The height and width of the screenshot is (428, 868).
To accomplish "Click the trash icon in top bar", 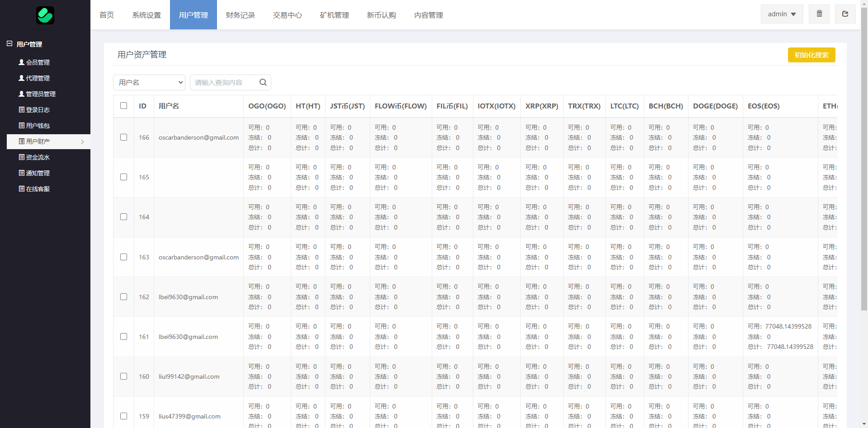I will click(x=819, y=14).
